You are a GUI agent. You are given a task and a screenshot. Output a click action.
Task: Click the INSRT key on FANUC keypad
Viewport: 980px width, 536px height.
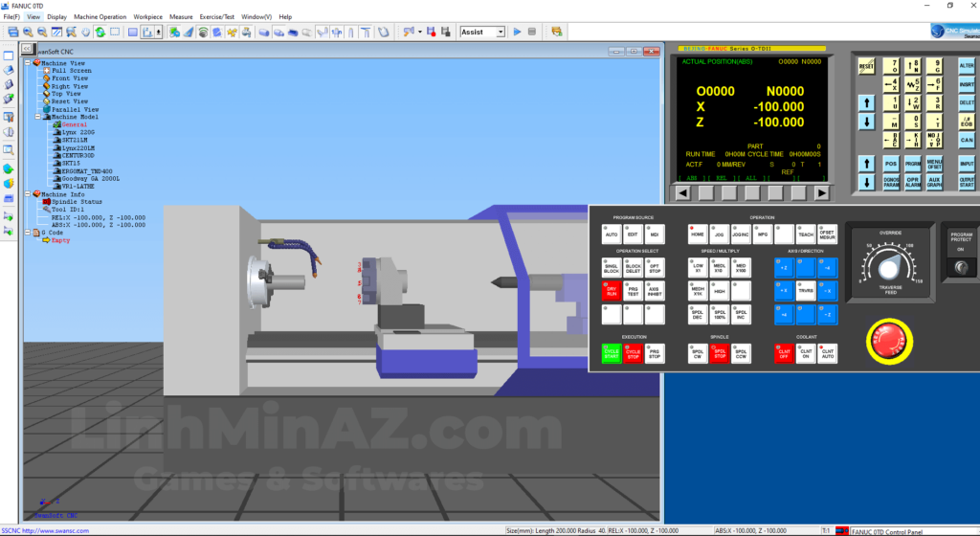tap(967, 84)
